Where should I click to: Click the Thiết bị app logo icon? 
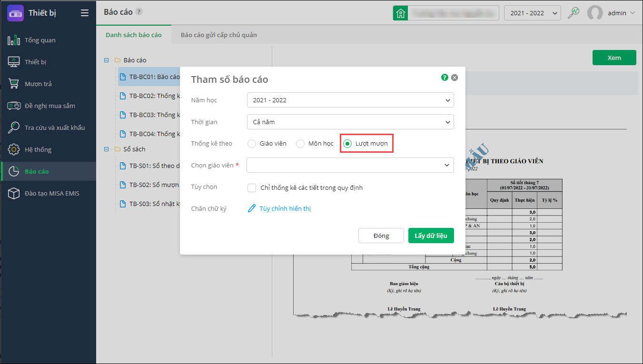15,13
